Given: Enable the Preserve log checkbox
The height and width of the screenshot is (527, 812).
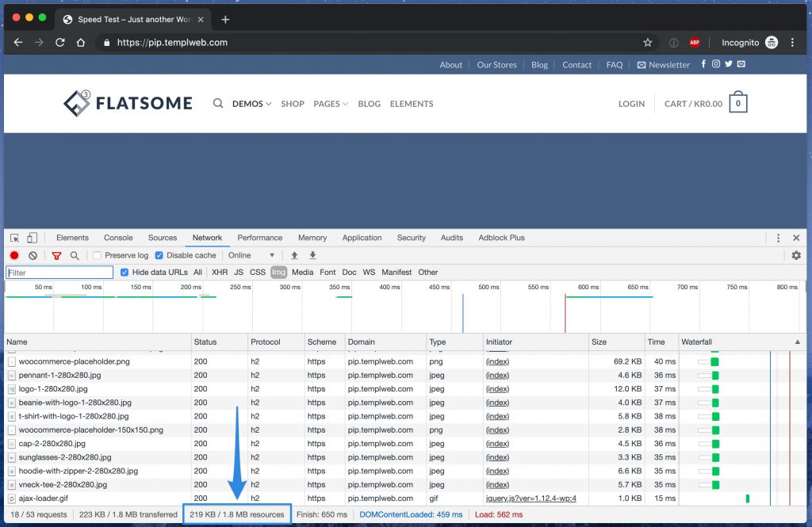Looking at the screenshot, I should tap(97, 255).
